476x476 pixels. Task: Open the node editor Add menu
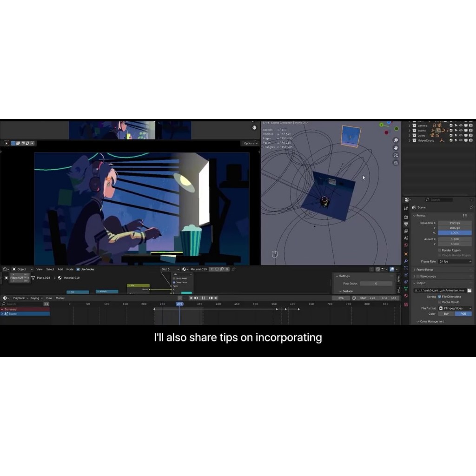pos(60,269)
